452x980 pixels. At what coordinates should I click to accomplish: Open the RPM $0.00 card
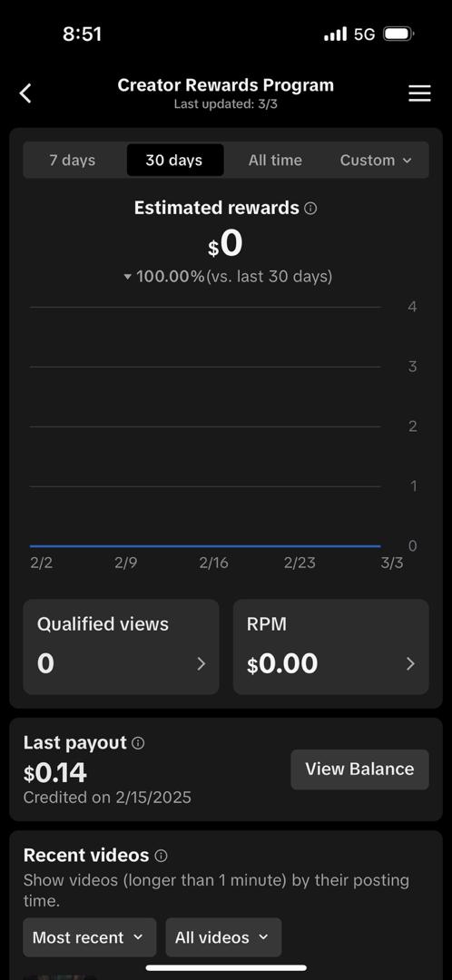[x=330, y=647]
